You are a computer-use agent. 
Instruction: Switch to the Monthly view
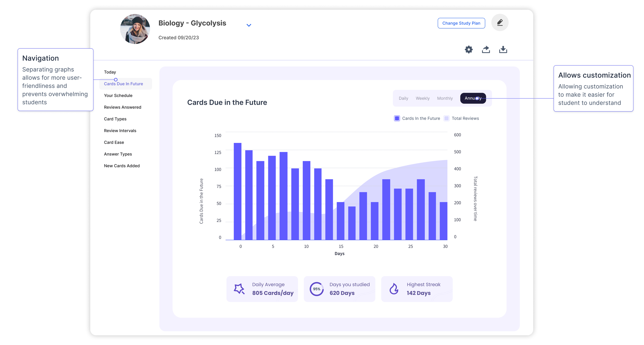(x=445, y=98)
